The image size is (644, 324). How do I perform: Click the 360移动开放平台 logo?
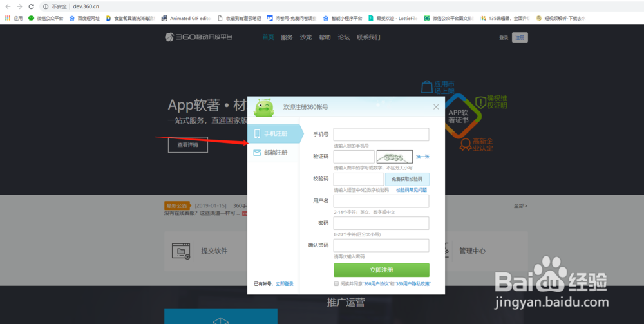(x=199, y=37)
